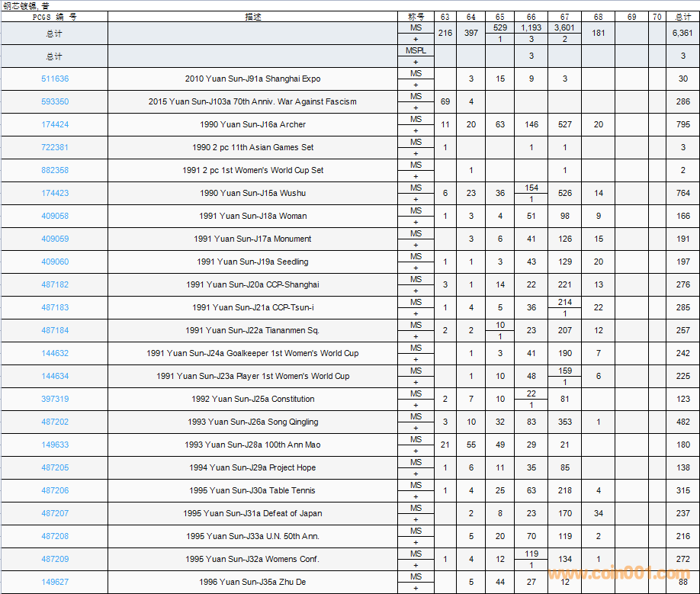Open link 149633 for 100th Ann Mao
This screenshot has width=700, height=594.
[54, 445]
